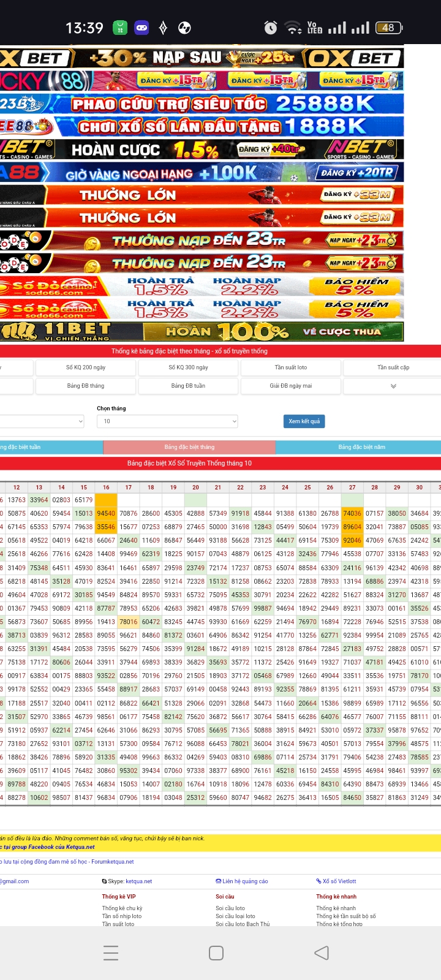The width and height of the screenshot is (441, 980).
Task: Open the Xổ số Vietlott link
Action: pyautogui.click(x=336, y=881)
